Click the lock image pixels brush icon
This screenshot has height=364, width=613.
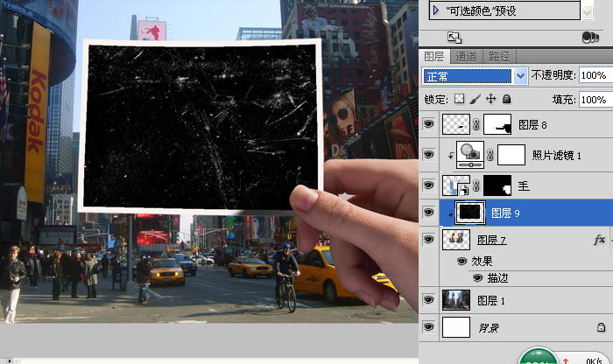[476, 99]
